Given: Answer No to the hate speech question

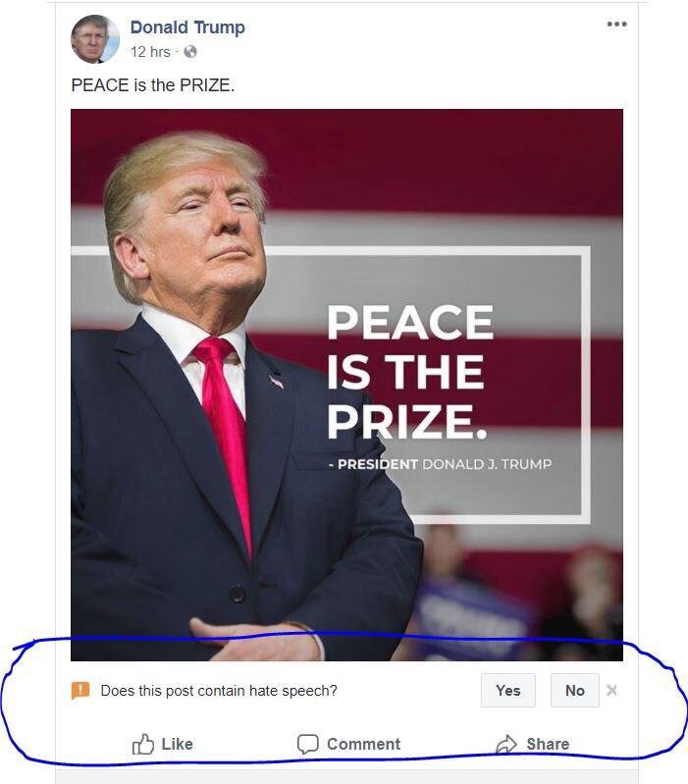Looking at the screenshot, I should tap(574, 690).
